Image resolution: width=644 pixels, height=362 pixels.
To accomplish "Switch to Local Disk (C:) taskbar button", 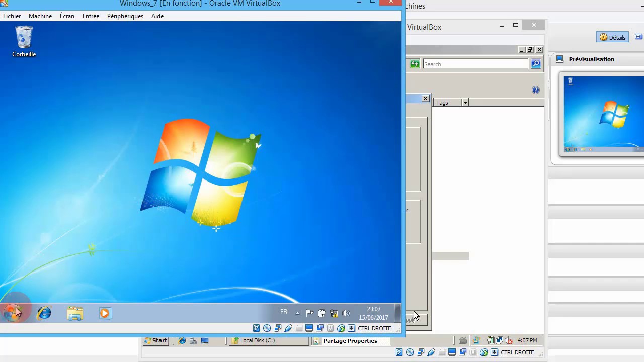I will click(x=269, y=341).
